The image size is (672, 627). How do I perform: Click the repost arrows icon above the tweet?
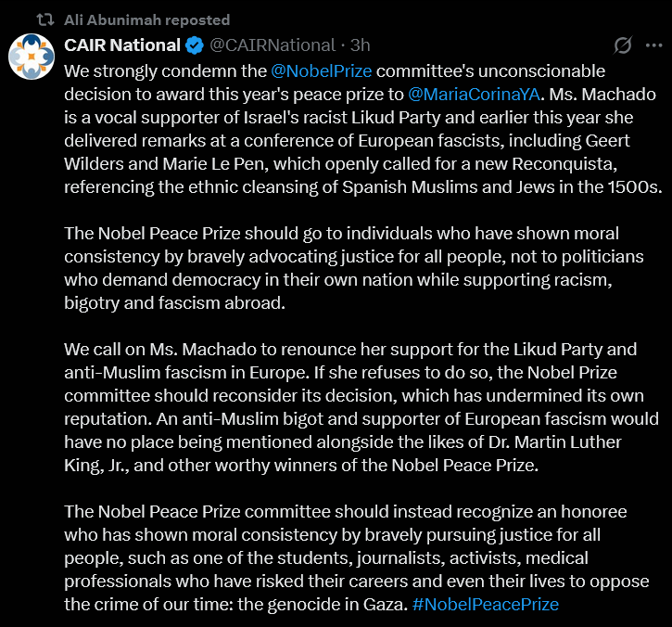44,19
